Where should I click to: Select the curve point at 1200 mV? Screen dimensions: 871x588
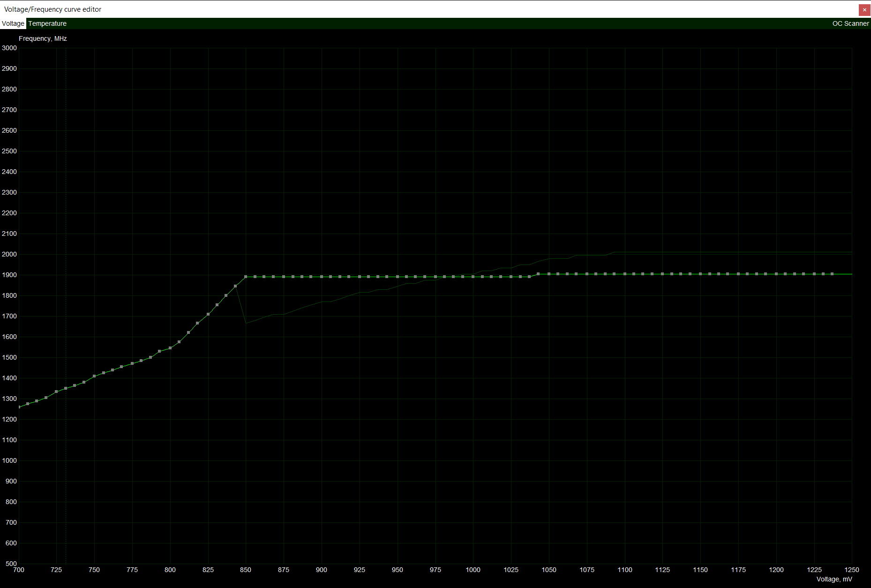pyautogui.click(x=776, y=274)
